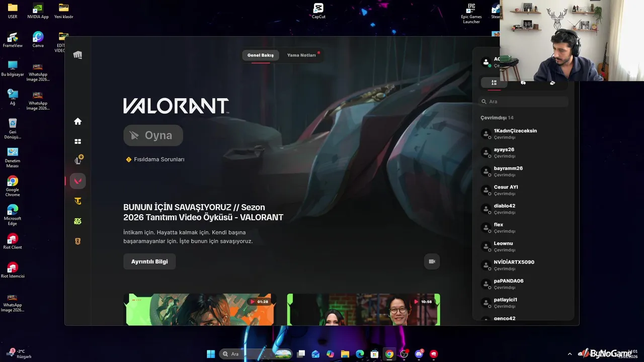Select the Riot Client desktop shortcut
Image resolution: width=644 pixels, height=362 pixels.
[x=13, y=242]
